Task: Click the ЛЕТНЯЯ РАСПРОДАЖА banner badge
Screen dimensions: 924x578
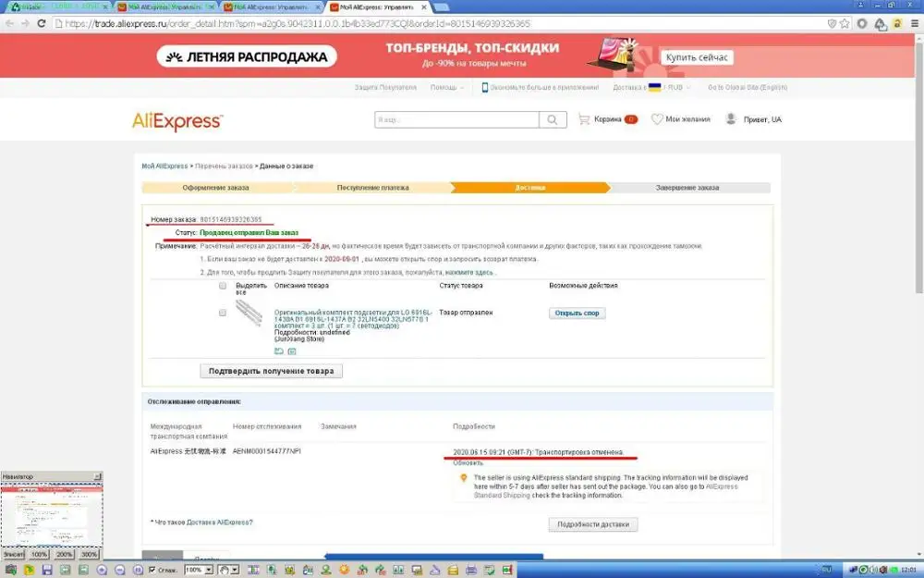Action: pos(247,56)
